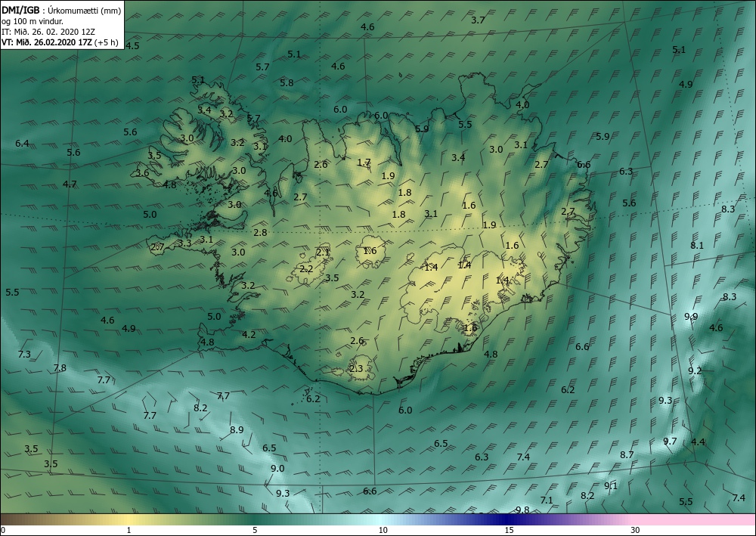Click the color scale label '15'
Viewport: 756px width, 536px height.
509,530
